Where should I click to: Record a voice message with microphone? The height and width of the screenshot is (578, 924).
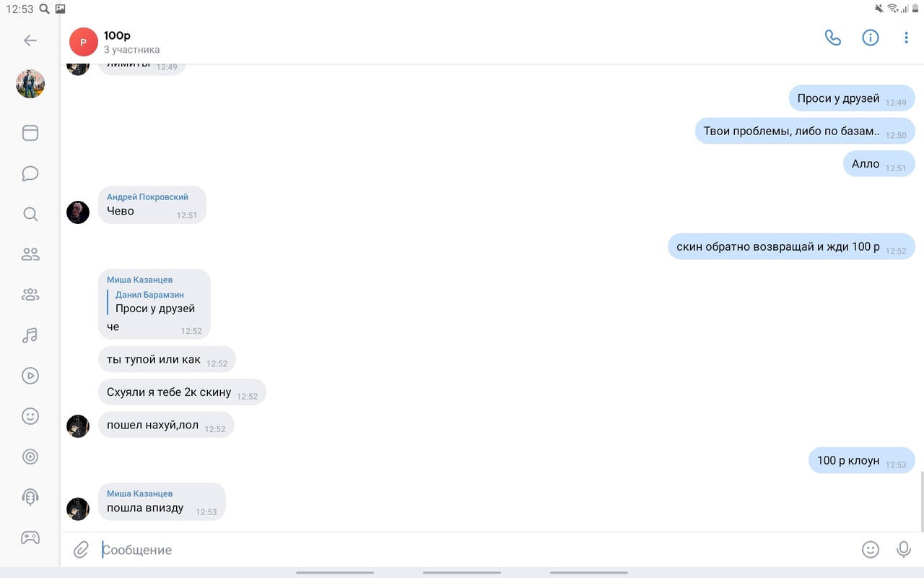click(903, 550)
